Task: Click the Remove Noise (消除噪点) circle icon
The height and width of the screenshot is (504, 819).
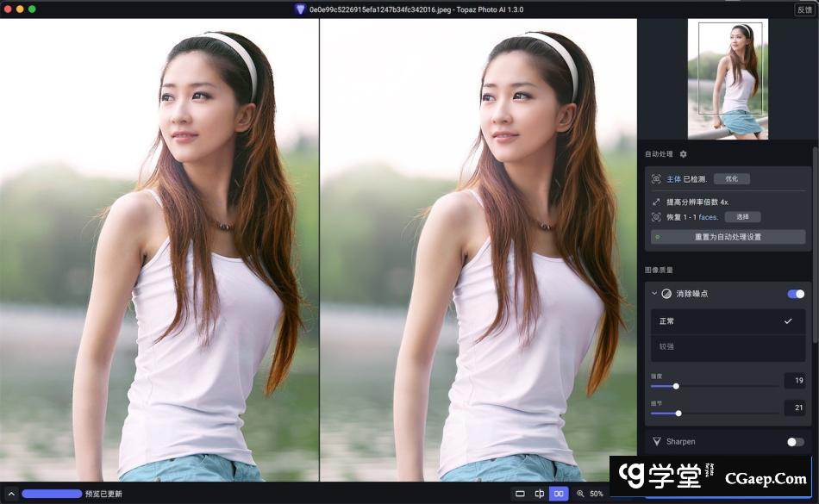Action: coord(666,294)
